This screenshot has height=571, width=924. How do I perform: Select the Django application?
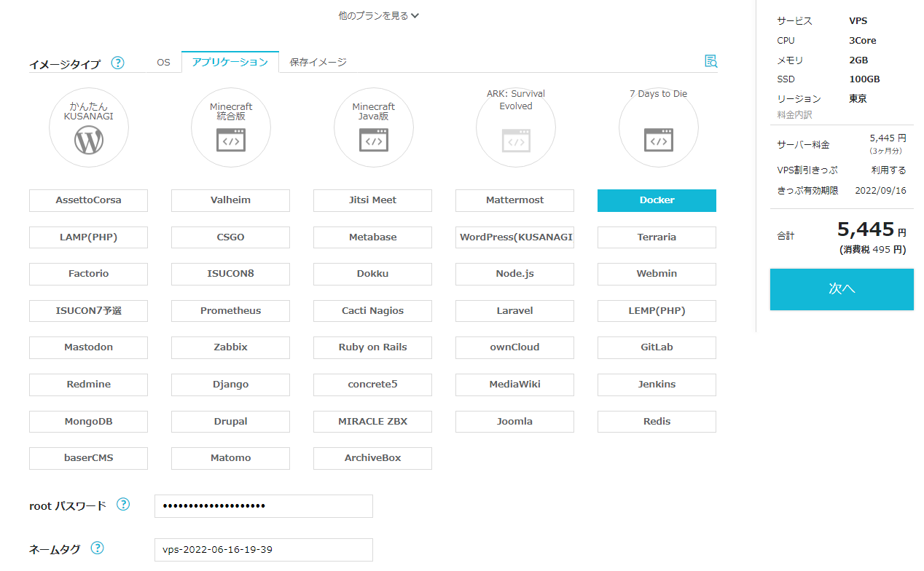(230, 385)
